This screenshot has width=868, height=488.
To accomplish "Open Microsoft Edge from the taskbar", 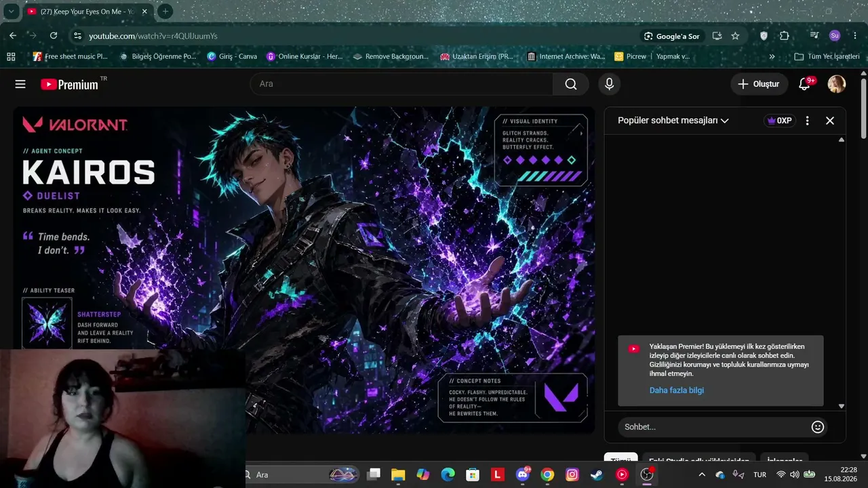I will pos(448,475).
